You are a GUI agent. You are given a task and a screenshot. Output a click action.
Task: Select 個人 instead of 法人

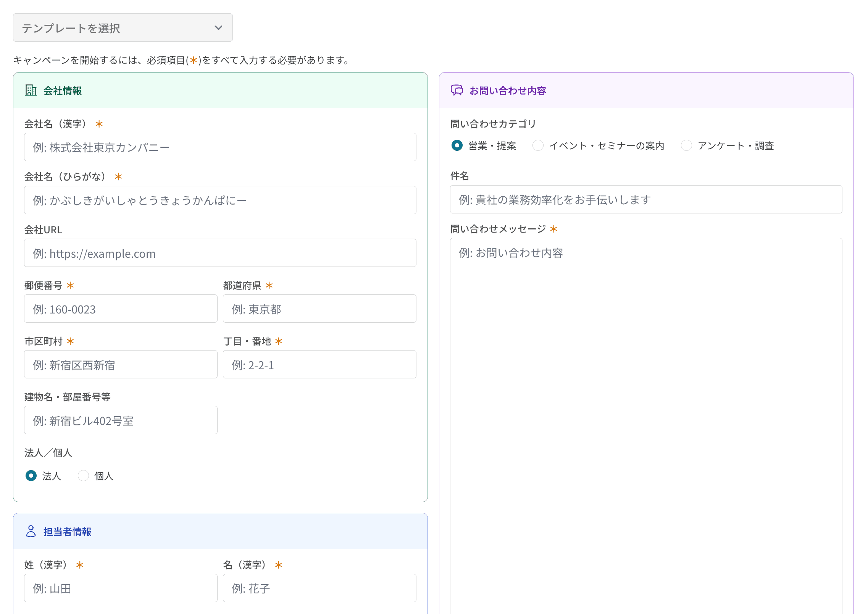click(x=83, y=476)
